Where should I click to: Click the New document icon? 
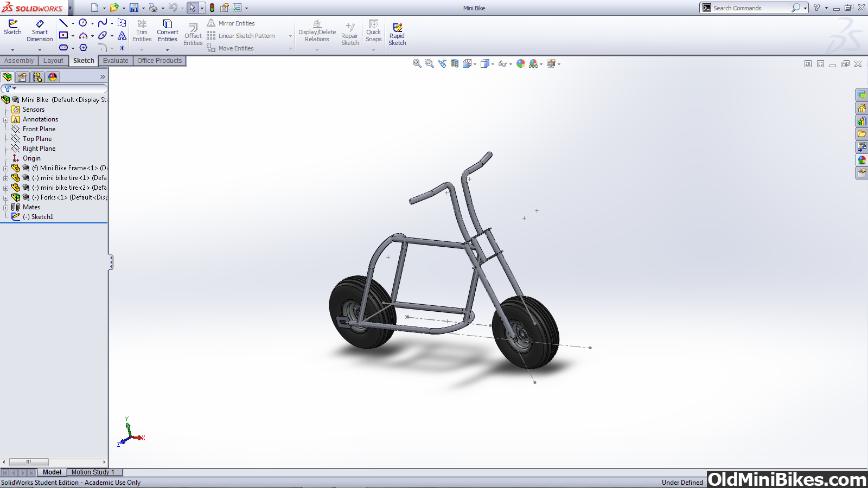click(94, 8)
